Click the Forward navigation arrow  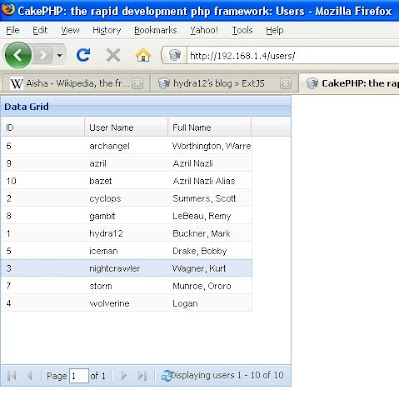pyautogui.click(x=43, y=55)
